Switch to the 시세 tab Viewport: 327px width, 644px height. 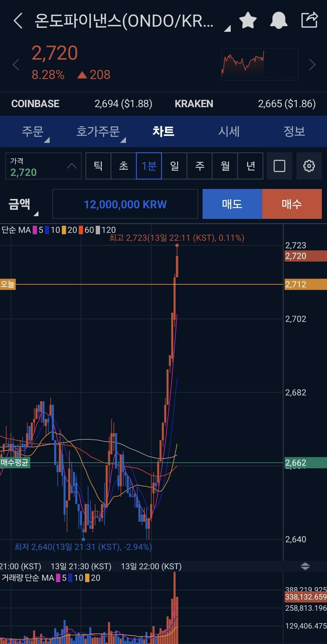[229, 131]
